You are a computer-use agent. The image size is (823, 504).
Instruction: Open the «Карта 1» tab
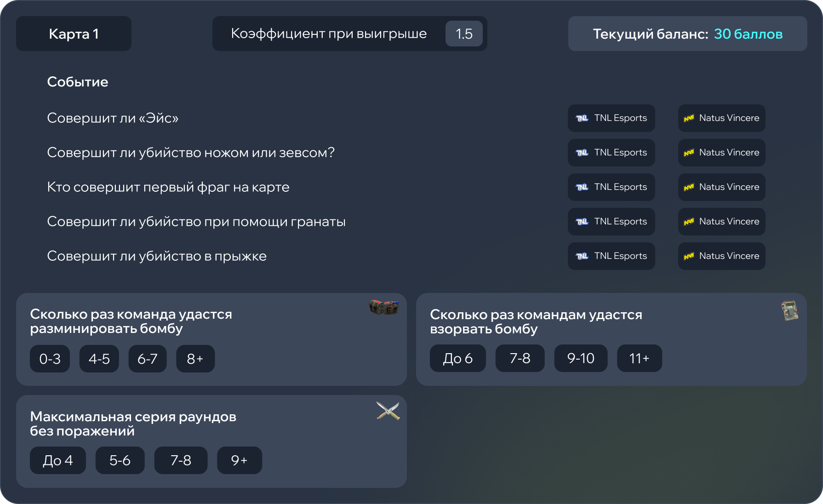click(x=74, y=33)
